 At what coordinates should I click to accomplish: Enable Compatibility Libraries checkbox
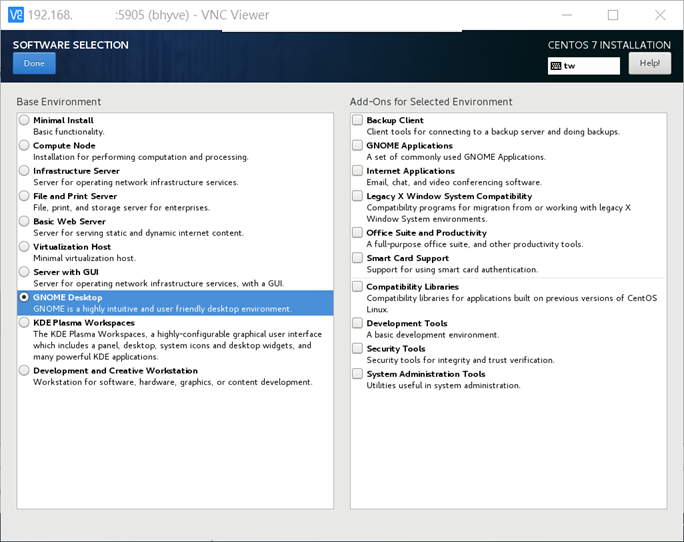pyautogui.click(x=357, y=286)
